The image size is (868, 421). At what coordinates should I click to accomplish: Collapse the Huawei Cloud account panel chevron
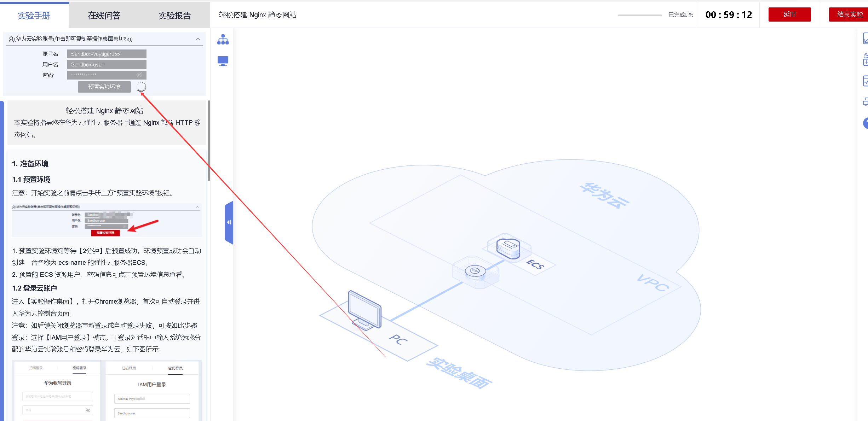click(198, 39)
